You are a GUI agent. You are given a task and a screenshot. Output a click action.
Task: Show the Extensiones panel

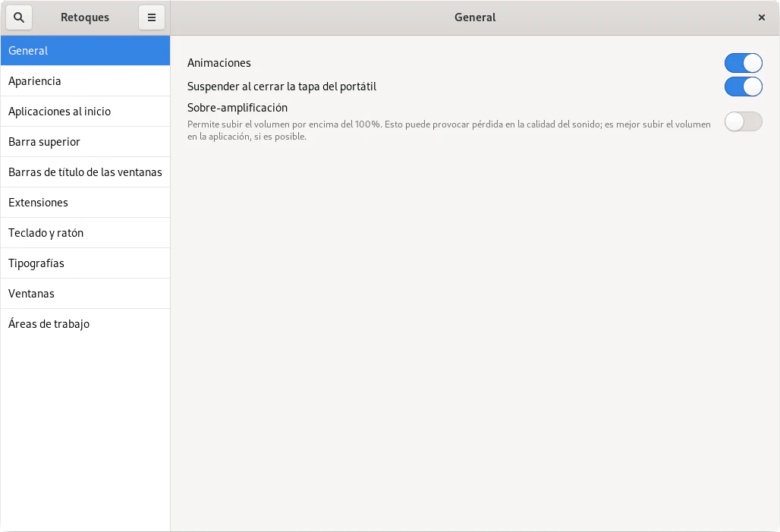click(85, 203)
